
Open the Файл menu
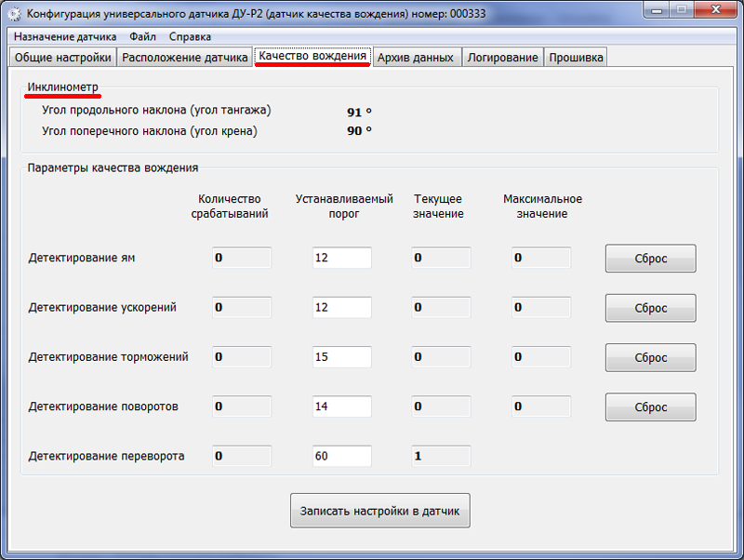142,37
